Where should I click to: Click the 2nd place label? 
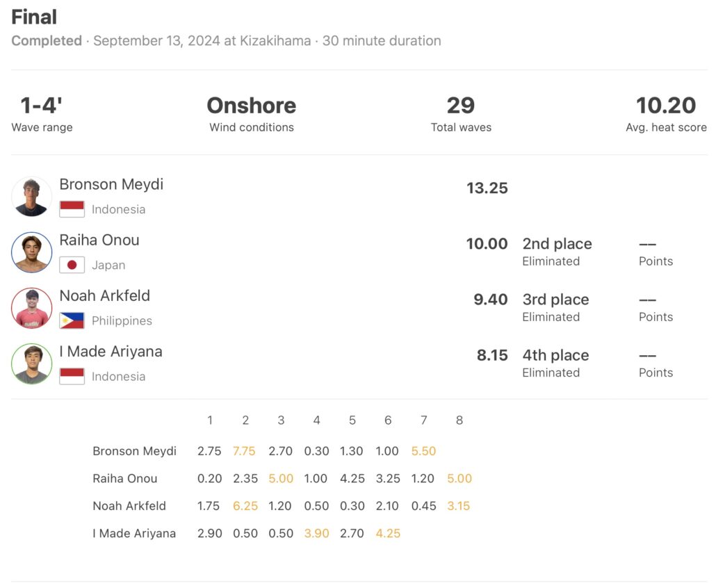[x=557, y=244]
